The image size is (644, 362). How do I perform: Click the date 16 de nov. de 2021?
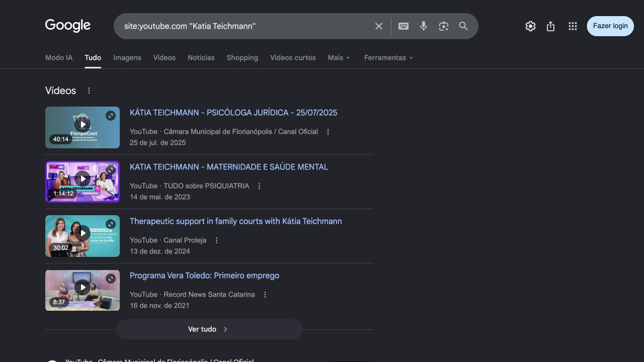tap(159, 306)
